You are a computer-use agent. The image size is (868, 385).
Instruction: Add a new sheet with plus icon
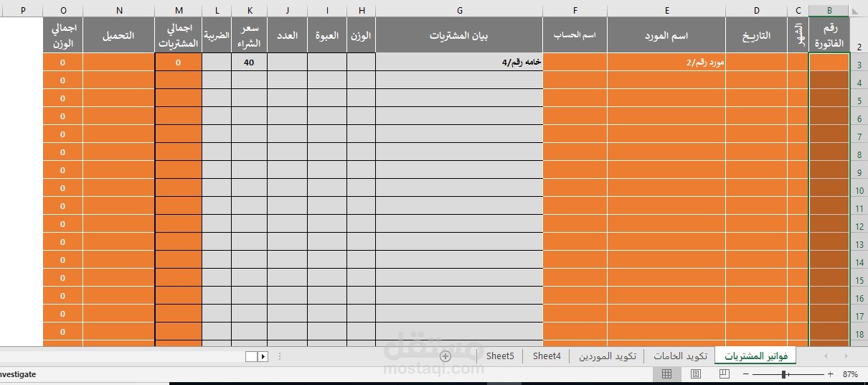(445, 356)
